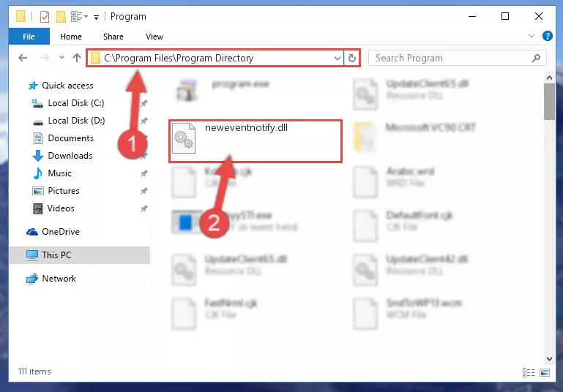Select Quick access in the navigation pane
Viewport: 563px width, 392px height.
[67, 86]
